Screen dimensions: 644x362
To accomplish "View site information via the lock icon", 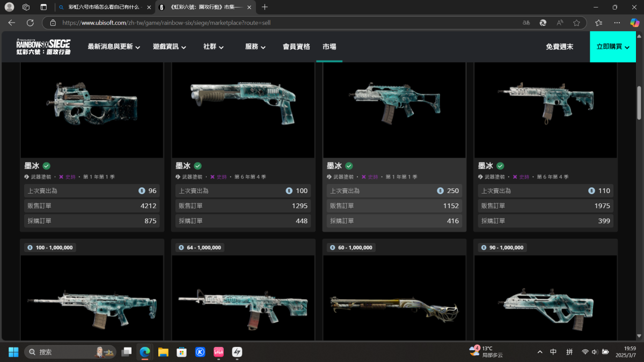I will point(53,23).
